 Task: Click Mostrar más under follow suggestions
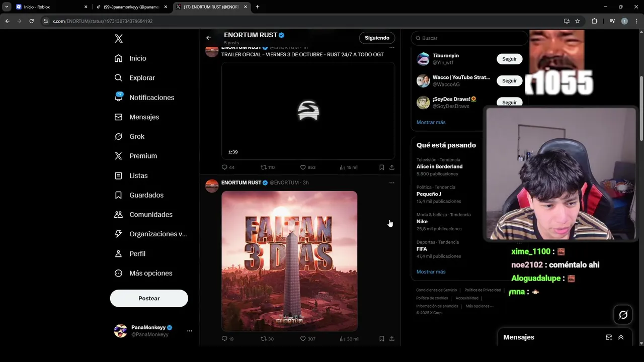pyautogui.click(x=431, y=122)
